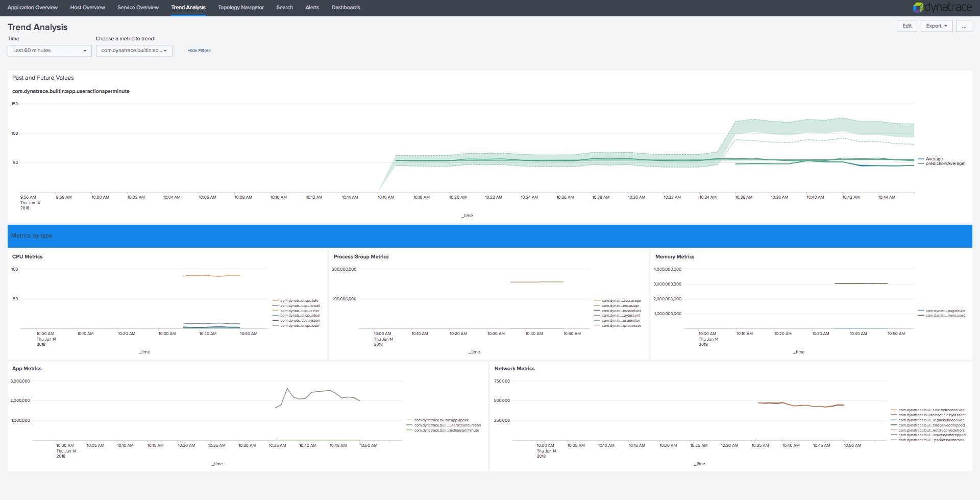Click the Process Group Metrics title
The image size is (980, 500).
click(x=361, y=257)
